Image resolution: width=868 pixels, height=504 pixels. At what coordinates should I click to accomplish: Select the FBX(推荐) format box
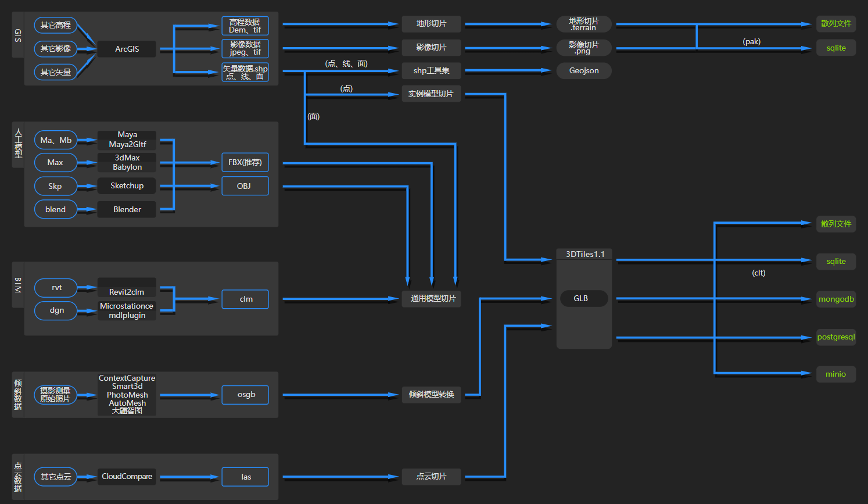[x=245, y=162]
